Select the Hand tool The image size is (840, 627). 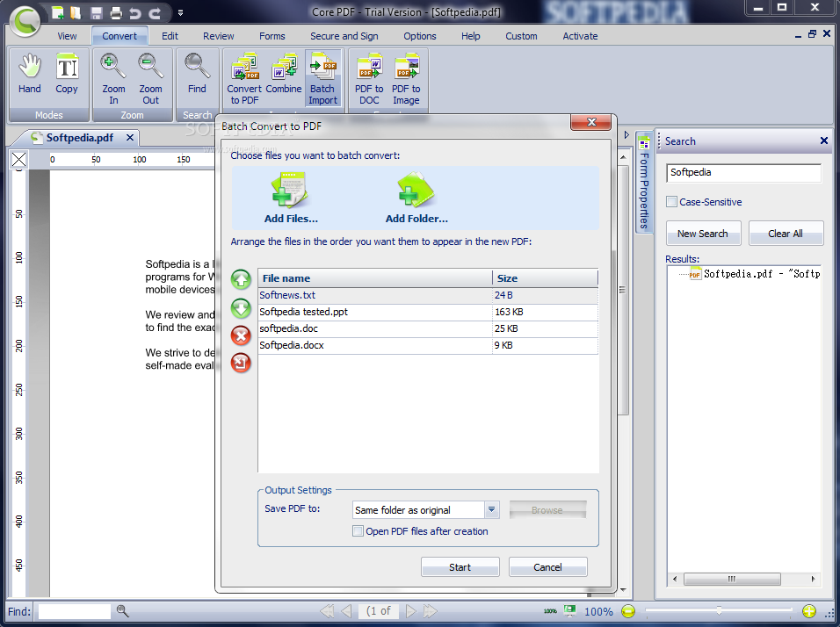point(30,74)
